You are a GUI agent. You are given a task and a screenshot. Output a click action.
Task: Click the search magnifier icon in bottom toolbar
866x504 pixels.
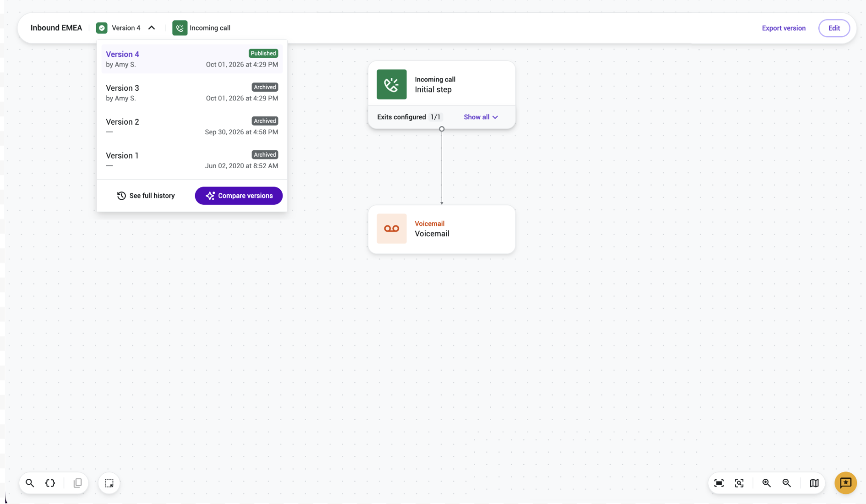pos(30,483)
